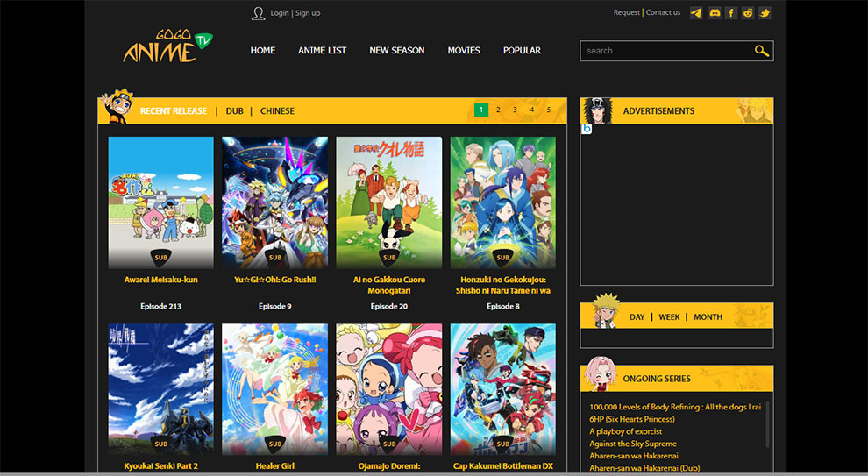Image resolution: width=868 pixels, height=476 pixels.
Task: Click the SUB badge on Aware! Meisaku-kun
Action: click(161, 258)
